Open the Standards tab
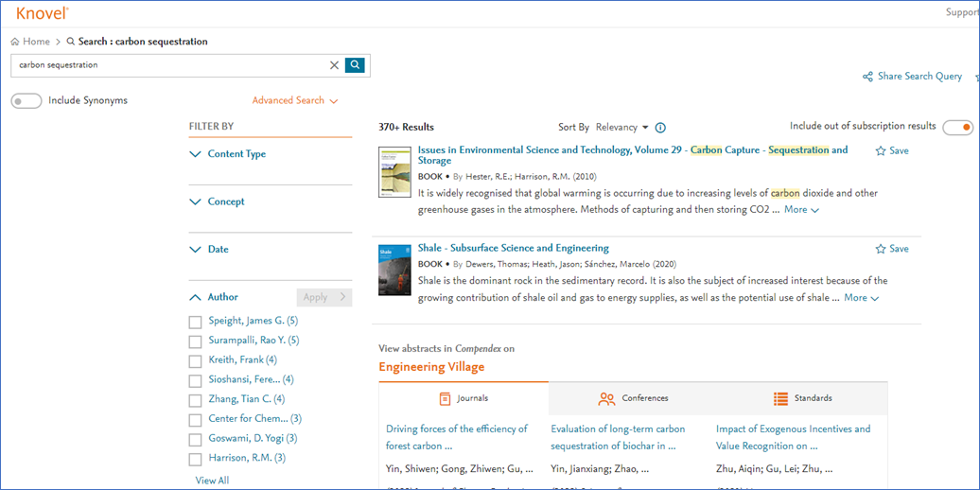Screen dimensions: 980x490 [802, 398]
